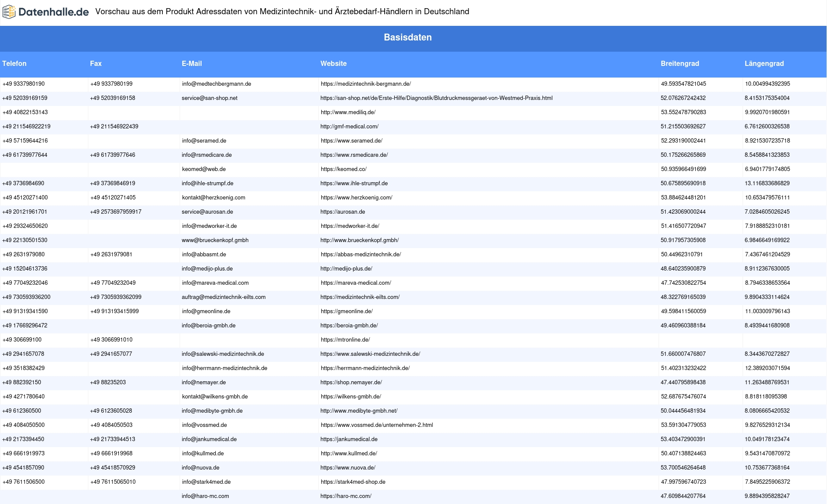Open https://shop.nemayer.de/ link
This screenshot has height=504, width=827.
(x=351, y=383)
